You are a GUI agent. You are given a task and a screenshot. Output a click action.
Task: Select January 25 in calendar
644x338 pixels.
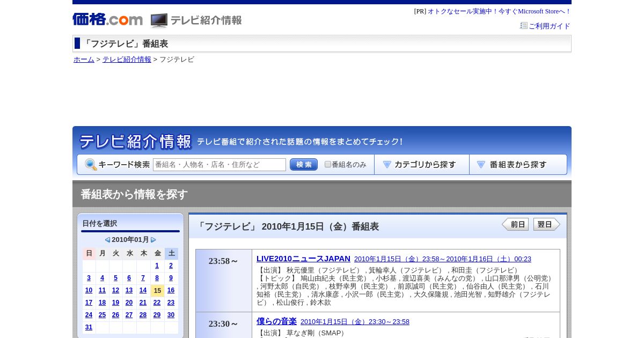[102, 315]
